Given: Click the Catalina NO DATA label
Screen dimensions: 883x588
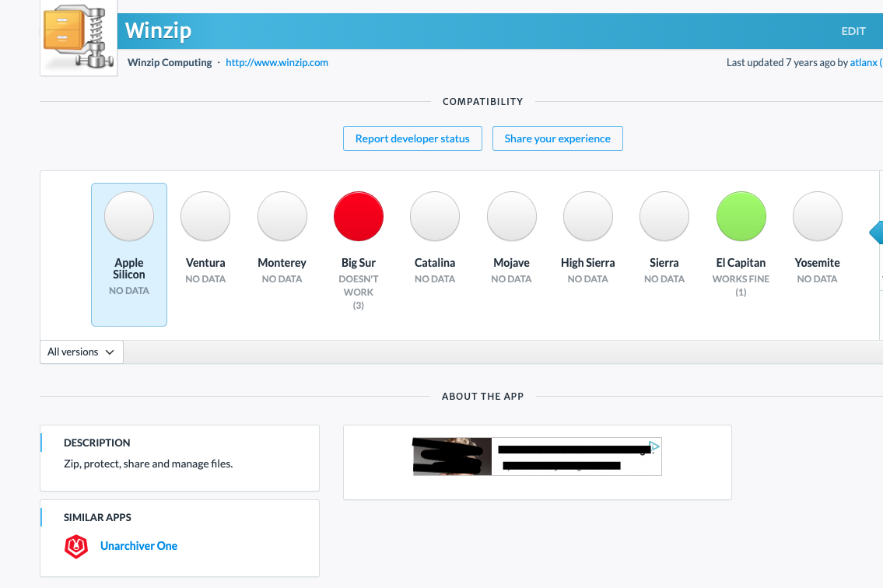Looking at the screenshot, I should coord(435,278).
